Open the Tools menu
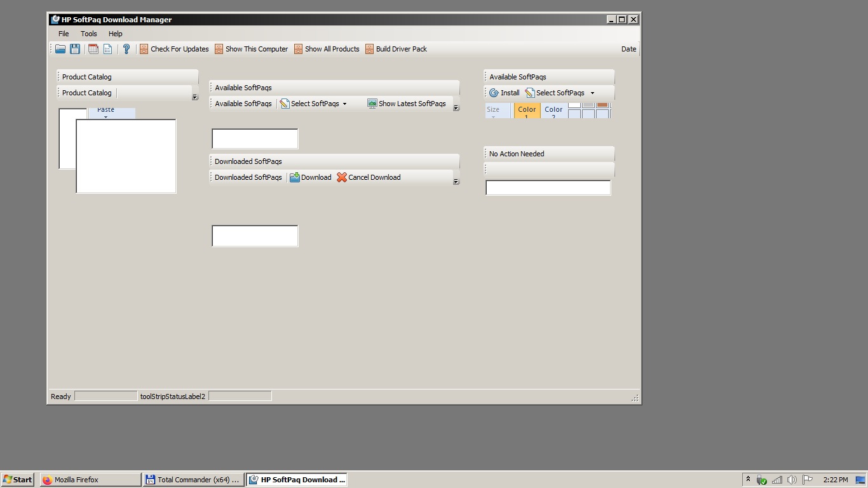868x488 pixels. [x=88, y=34]
